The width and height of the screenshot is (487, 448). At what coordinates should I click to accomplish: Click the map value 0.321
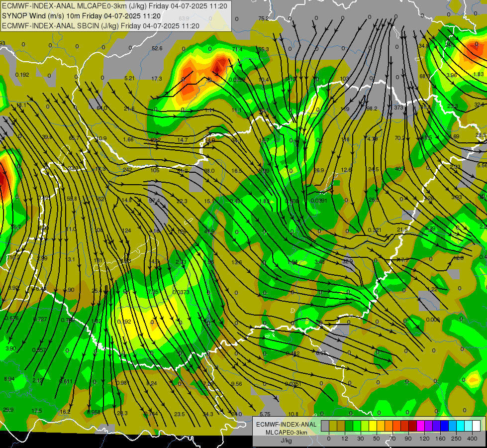[375, 230]
